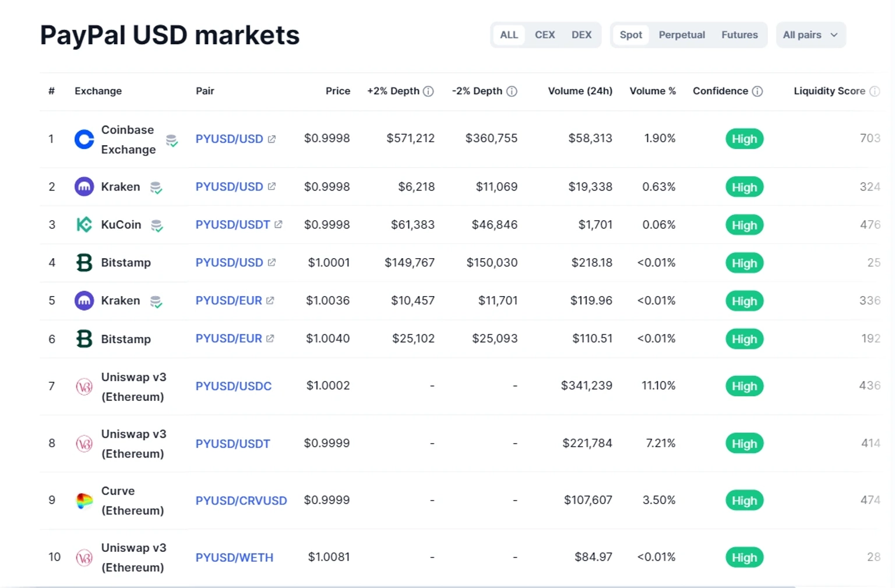Sort by the Exchange column header

pyautogui.click(x=98, y=91)
